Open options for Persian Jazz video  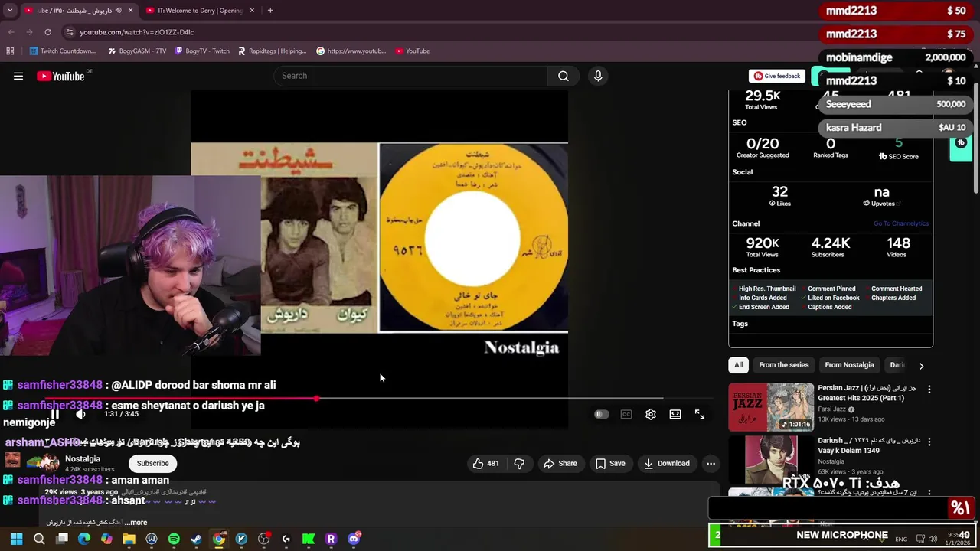point(929,390)
